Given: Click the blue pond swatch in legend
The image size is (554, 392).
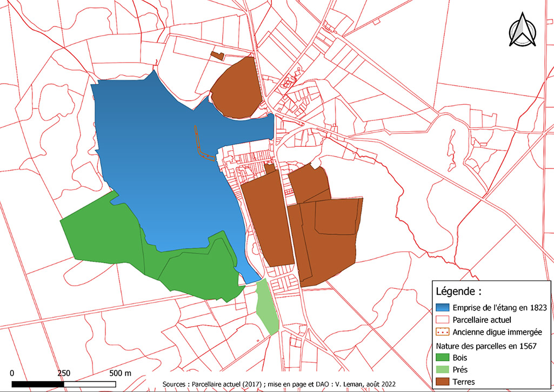Looking at the screenshot, I should click(x=443, y=308).
